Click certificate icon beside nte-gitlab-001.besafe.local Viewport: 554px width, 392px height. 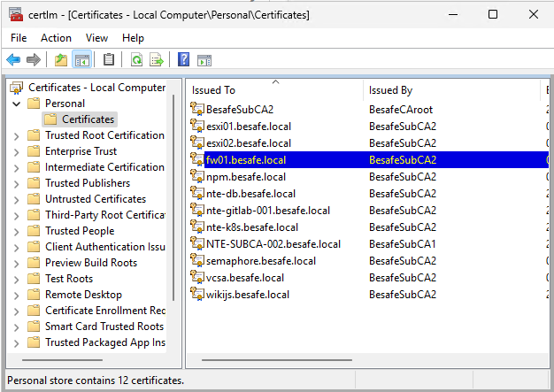[x=197, y=210]
